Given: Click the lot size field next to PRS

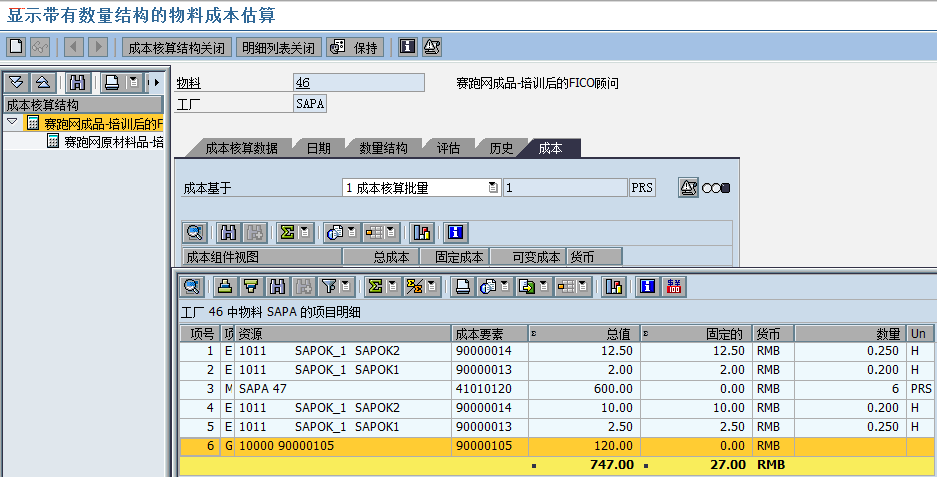Looking at the screenshot, I should click(565, 188).
